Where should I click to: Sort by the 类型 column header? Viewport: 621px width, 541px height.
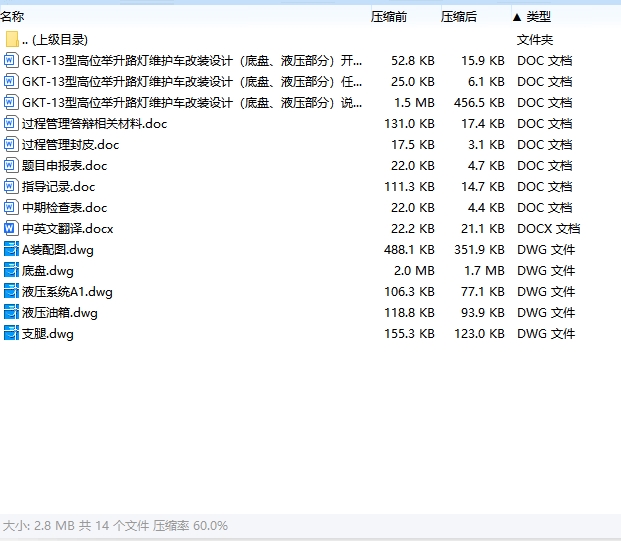click(539, 17)
